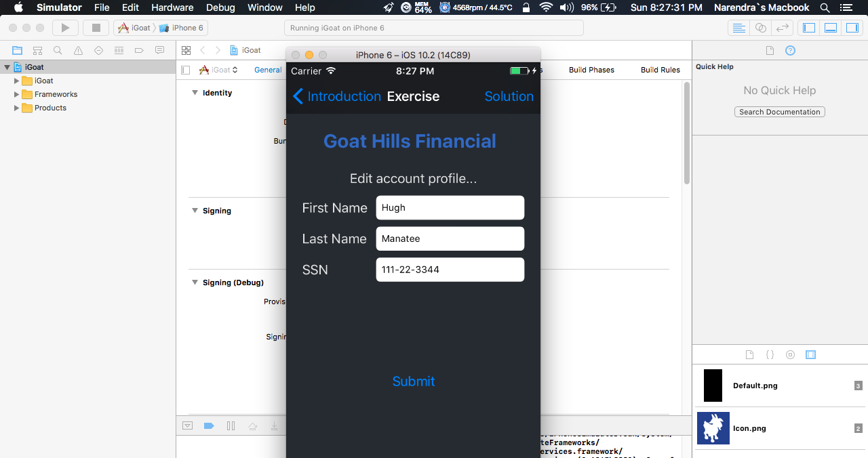Expand the Frameworks folder

pyautogui.click(x=17, y=94)
